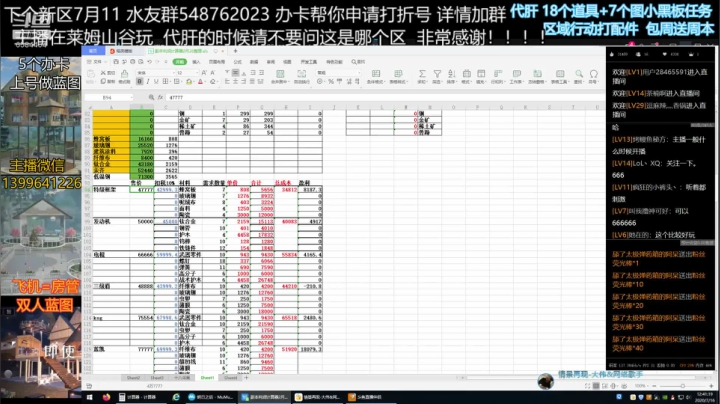This screenshot has height=404, width=720.
Task: Toggle Bold formatting
Action: point(140,82)
